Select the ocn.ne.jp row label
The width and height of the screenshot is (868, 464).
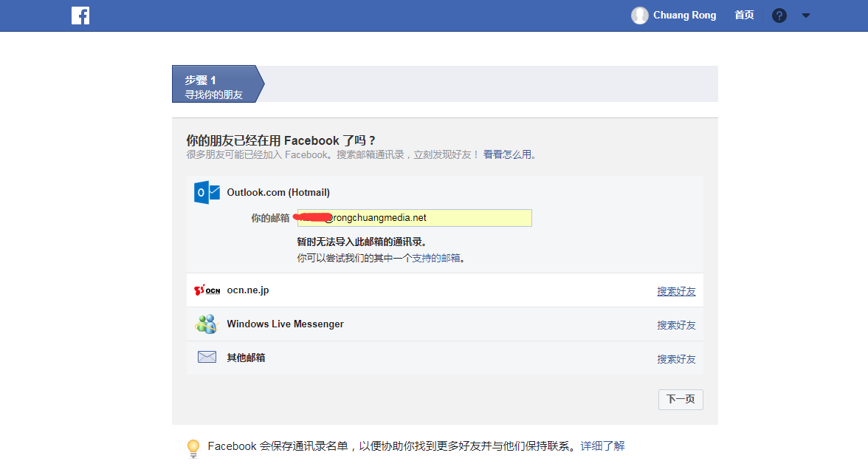[x=248, y=290]
